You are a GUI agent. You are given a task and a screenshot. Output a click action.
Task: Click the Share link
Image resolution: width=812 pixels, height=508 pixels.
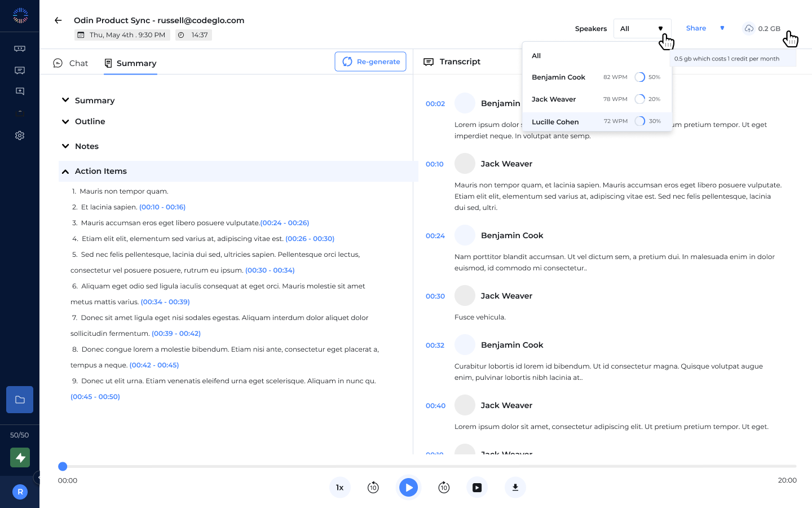point(696,28)
